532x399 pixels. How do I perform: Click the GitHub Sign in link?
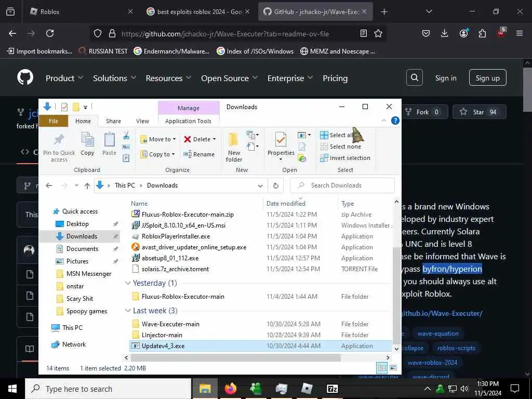click(445, 78)
